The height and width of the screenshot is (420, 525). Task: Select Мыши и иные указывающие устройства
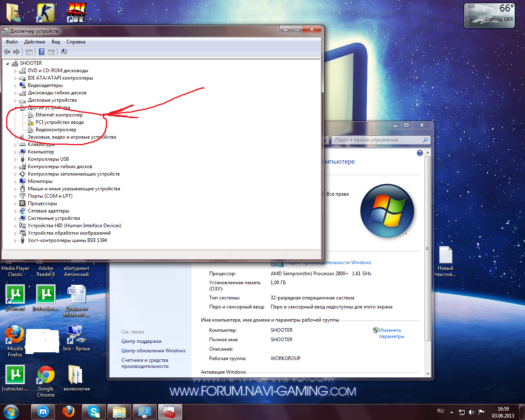tap(74, 189)
